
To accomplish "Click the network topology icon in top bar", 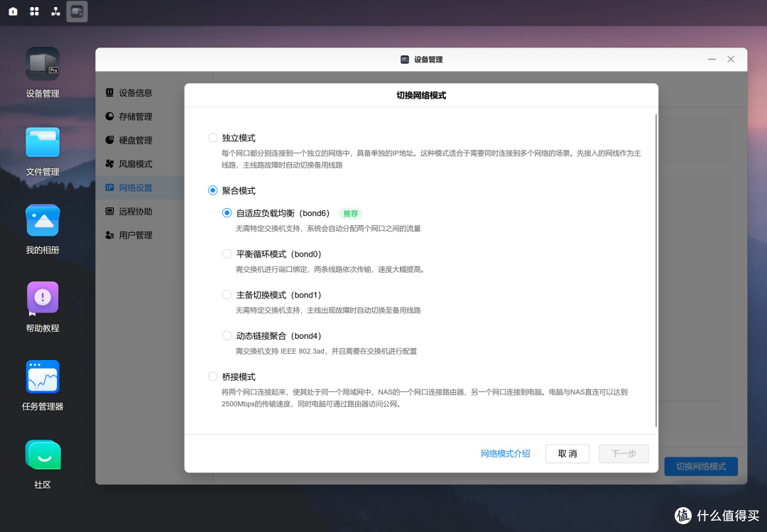I will (56, 11).
